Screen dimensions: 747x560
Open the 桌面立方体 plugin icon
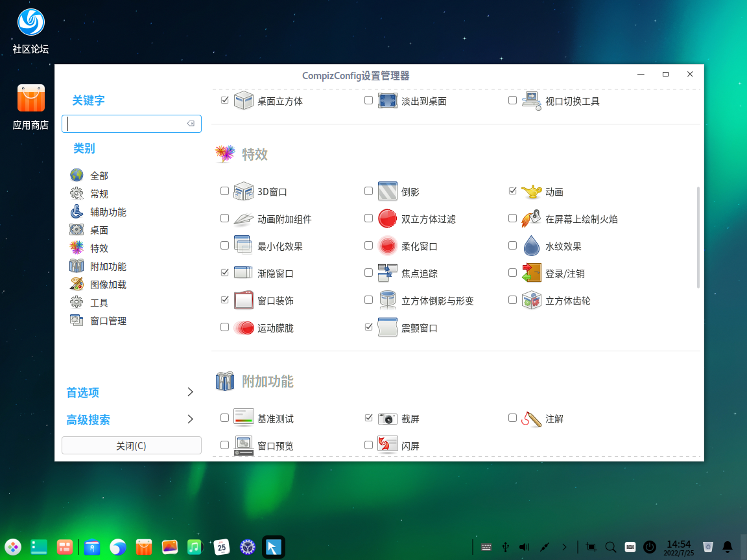tap(243, 101)
